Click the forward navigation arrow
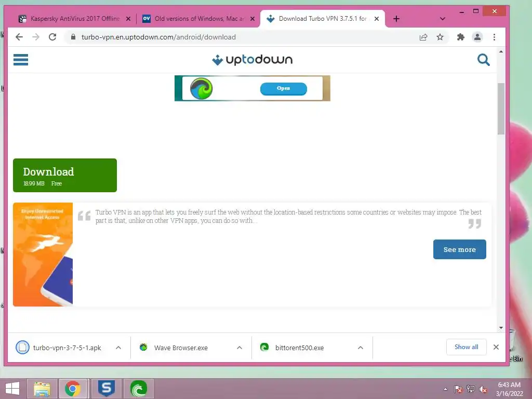This screenshot has height=399, width=532. [x=36, y=37]
